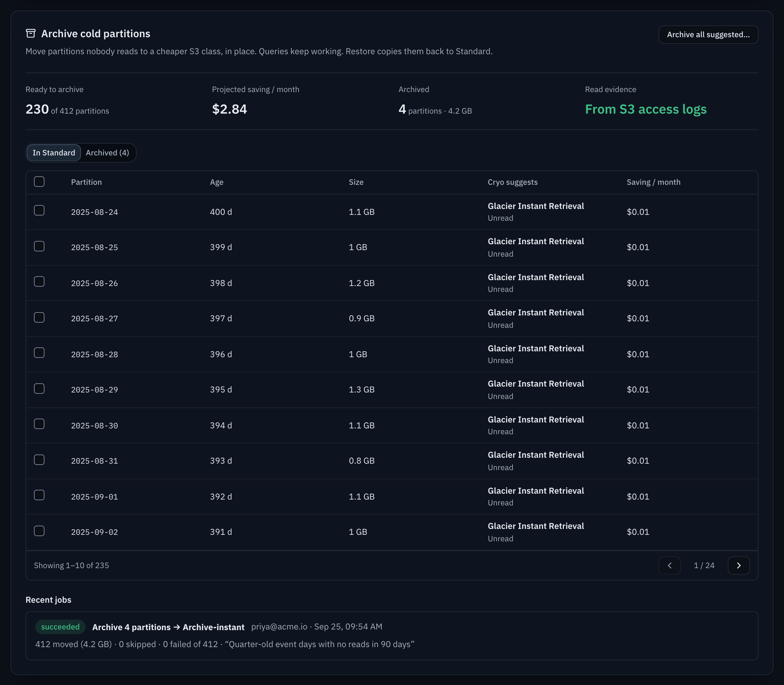Click the 1 / 24 page indicator
Viewport: 784px width, 685px height.
click(704, 566)
